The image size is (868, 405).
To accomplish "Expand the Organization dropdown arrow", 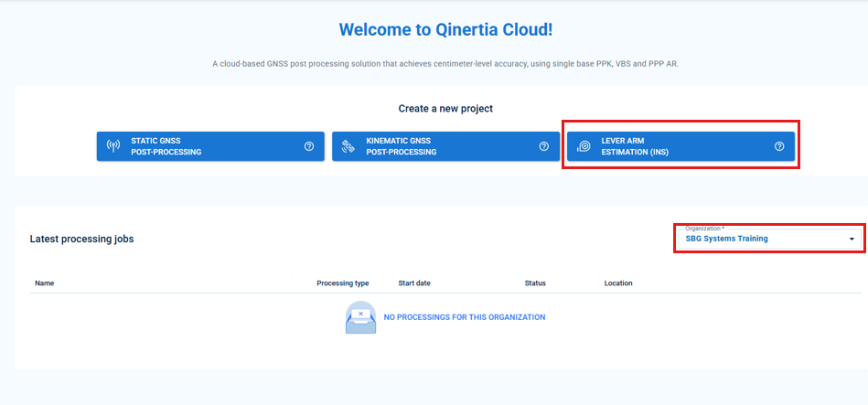I will (852, 239).
